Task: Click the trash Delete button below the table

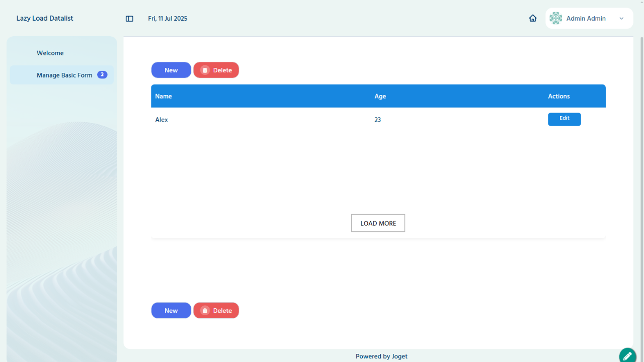Action: tap(216, 311)
